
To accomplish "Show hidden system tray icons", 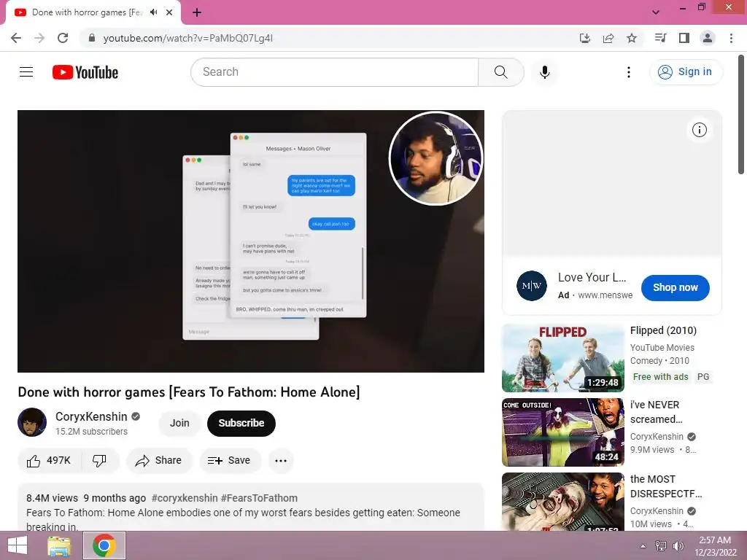I will pos(643,546).
